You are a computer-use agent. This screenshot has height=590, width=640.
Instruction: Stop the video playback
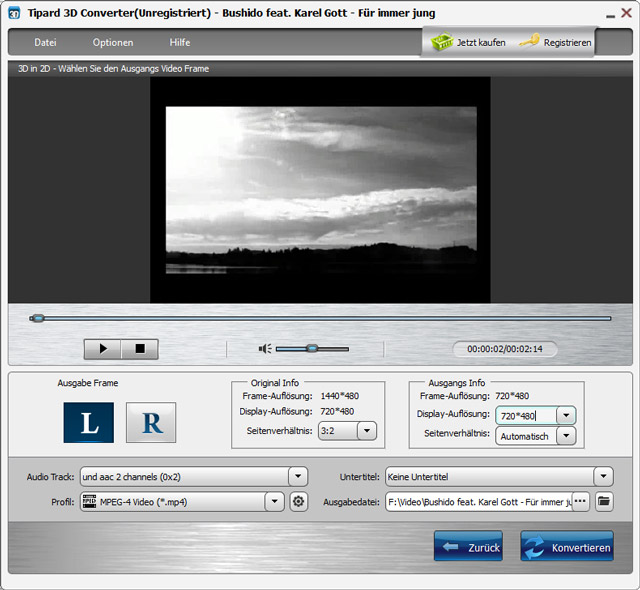[140, 349]
